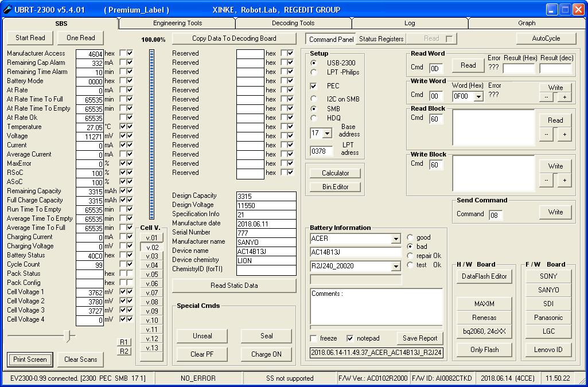Screen dimensions: 588x387
Task: Select the Status Registers tab
Action: pyautogui.click(x=381, y=38)
